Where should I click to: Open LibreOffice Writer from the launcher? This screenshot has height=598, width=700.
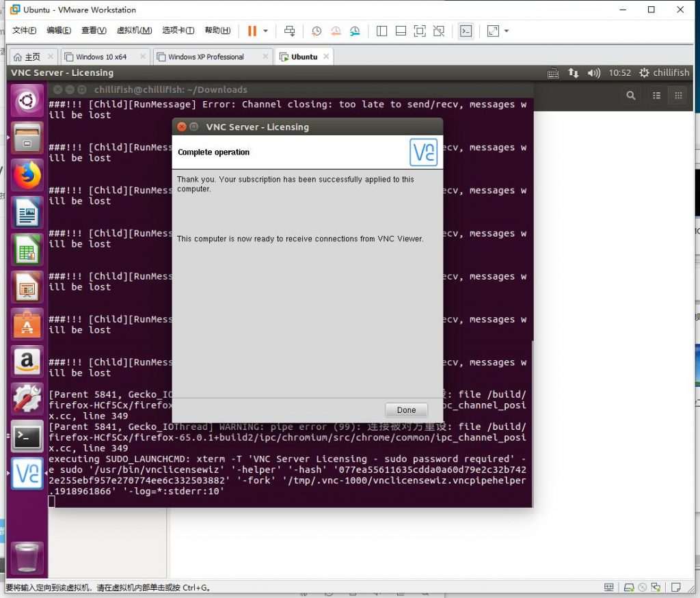pyautogui.click(x=27, y=213)
